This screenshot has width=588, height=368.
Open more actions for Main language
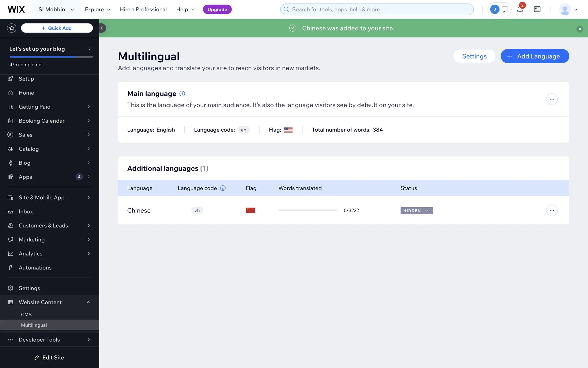click(552, 99)
